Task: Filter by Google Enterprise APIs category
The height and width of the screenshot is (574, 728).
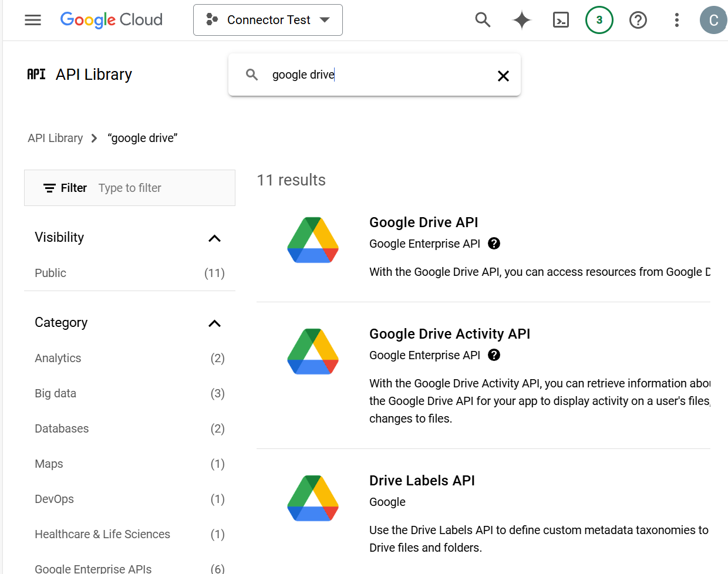Action: click(129, 568)
